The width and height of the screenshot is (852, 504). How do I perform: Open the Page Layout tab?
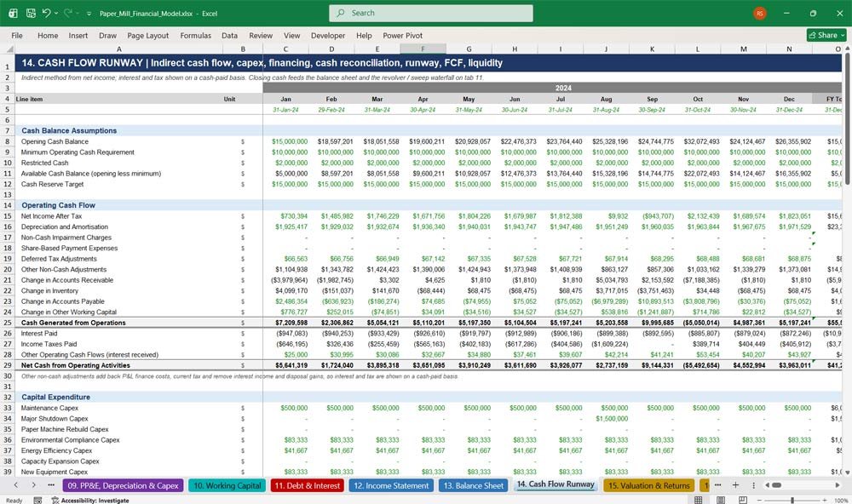(147, 35)
